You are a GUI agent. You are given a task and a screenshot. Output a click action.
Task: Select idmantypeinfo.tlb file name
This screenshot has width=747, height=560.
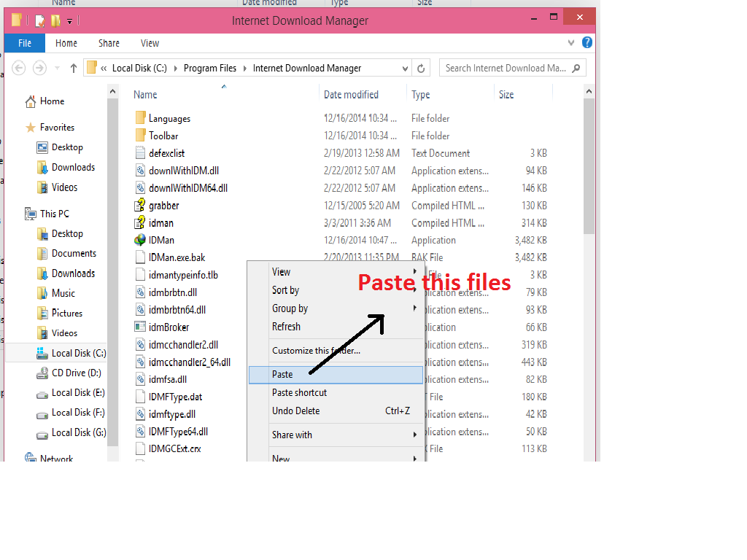(x=183, y=275)
